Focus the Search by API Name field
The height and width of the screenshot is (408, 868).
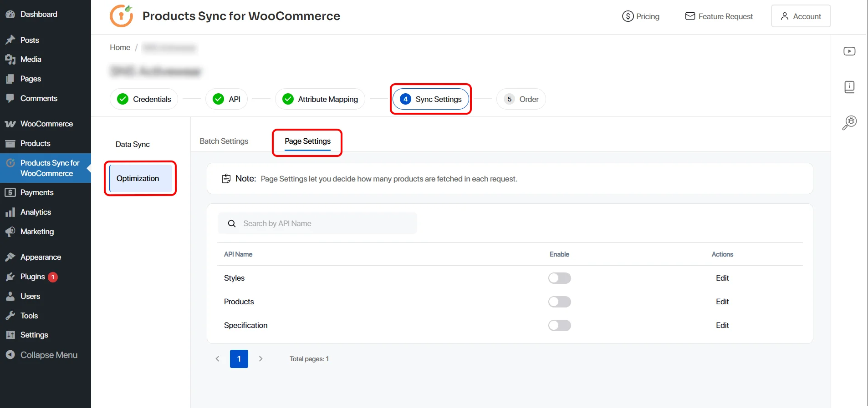[317, 223]
